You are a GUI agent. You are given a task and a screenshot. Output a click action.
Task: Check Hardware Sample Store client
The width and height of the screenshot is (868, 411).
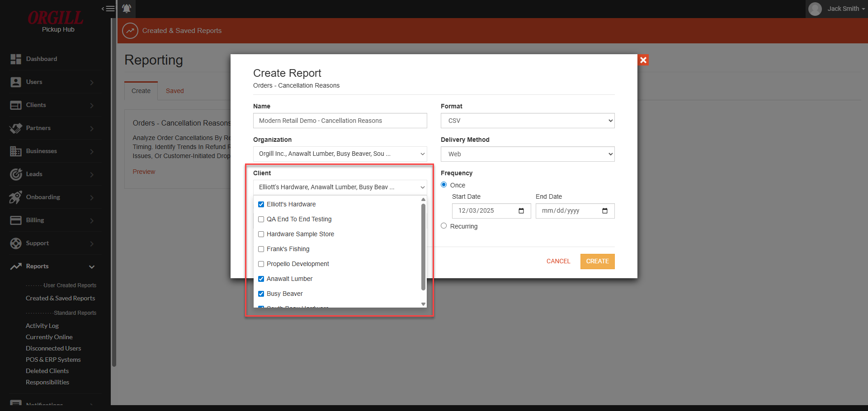tap(261, 234)
